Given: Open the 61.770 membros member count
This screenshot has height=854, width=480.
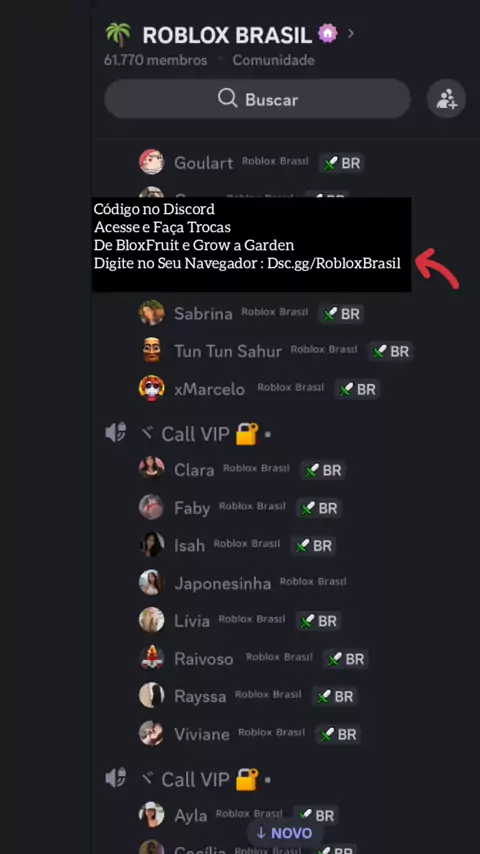Looking at the screenshot, I should point(156,60).
